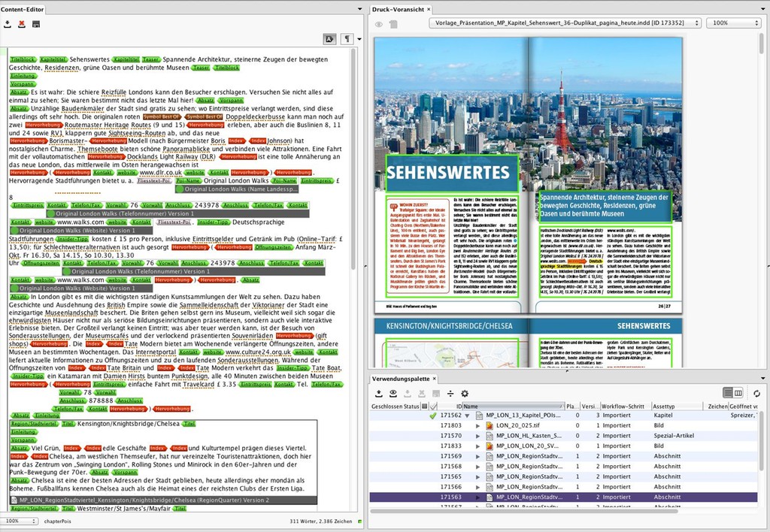The width and height of the screenshot is (770, 532).
Task: Sort by Workflow-Schritt column header
Action: 624,407
